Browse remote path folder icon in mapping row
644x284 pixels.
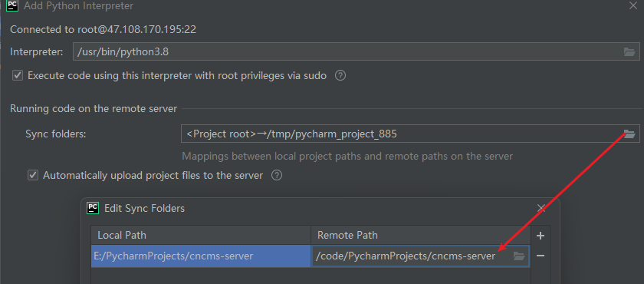(519, 256)
